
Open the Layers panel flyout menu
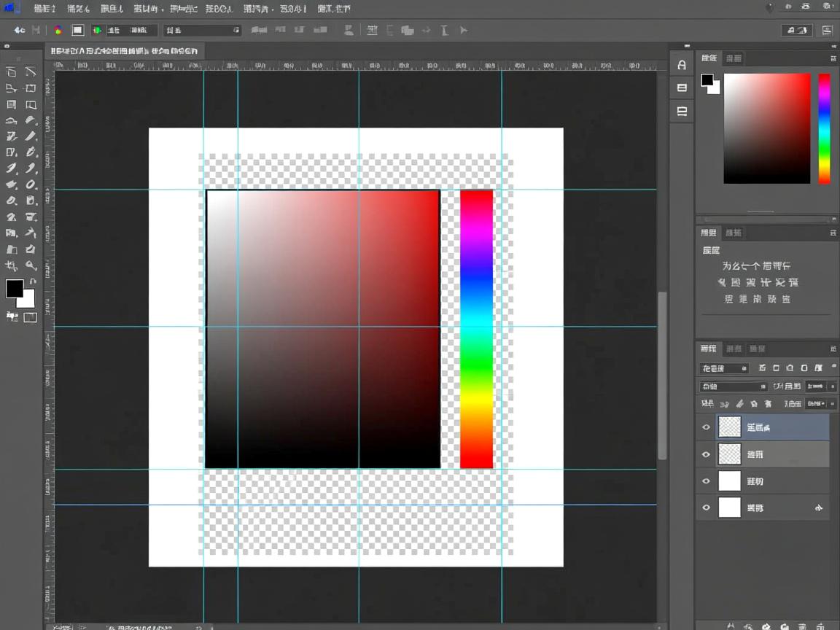(x=833, y=349)
